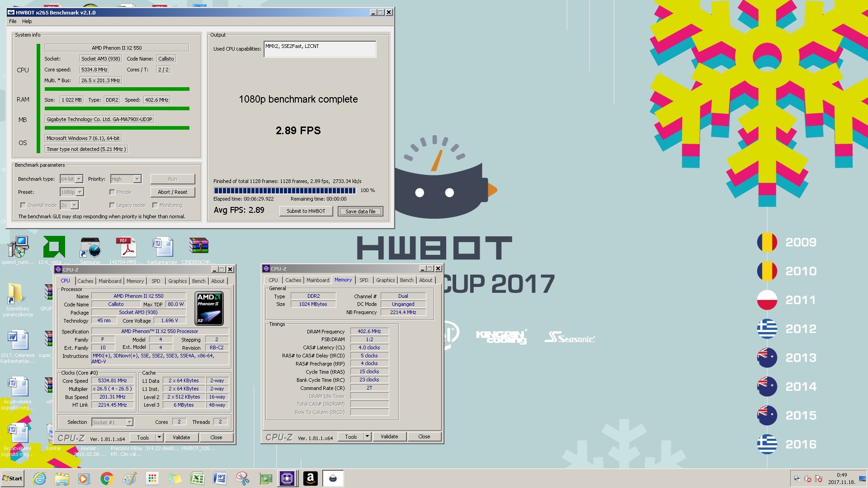Open the Preset 1080p dropdown
Viewport: 868px width, 488px height.
80,192
